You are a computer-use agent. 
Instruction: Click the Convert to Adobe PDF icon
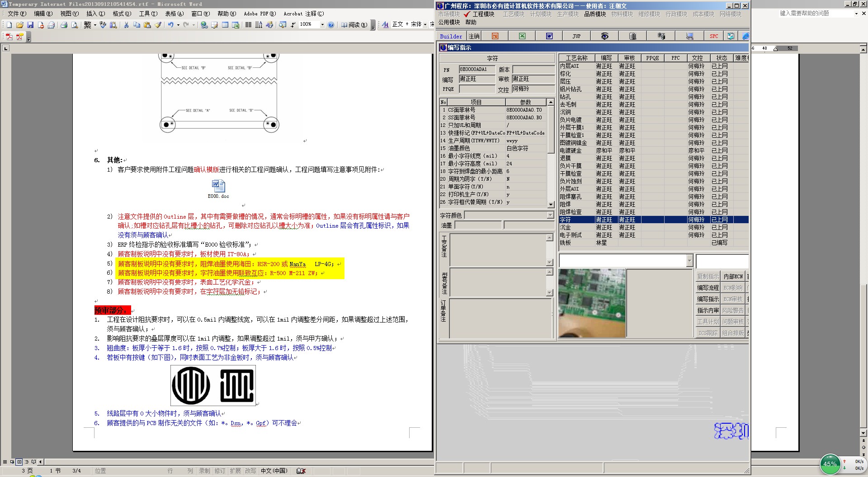[x=9, y=37]
